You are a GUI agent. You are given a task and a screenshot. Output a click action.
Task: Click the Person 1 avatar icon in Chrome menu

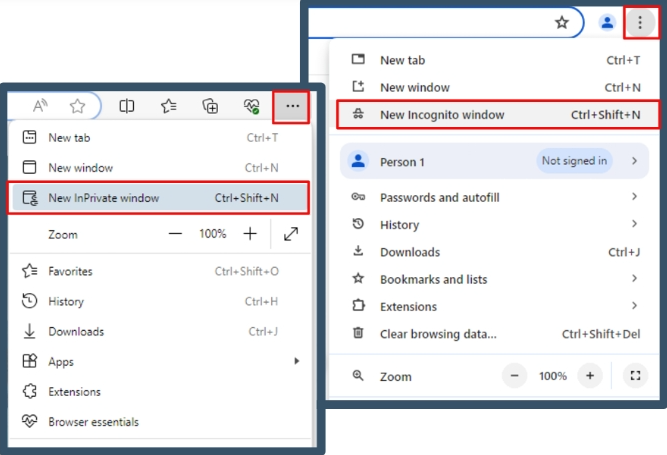coord(358,161)
